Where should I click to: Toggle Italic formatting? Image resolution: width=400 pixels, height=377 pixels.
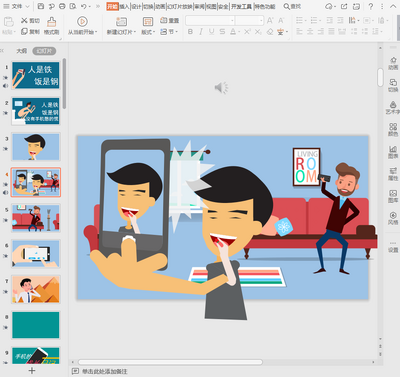201,32
